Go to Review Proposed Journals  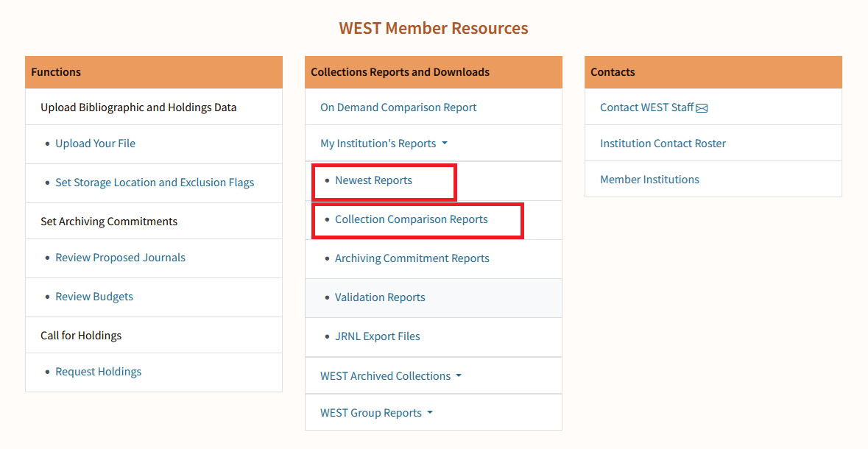tap(120, 258)
